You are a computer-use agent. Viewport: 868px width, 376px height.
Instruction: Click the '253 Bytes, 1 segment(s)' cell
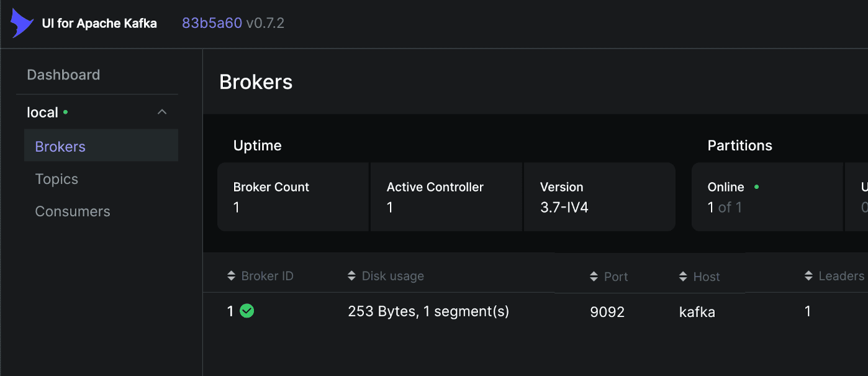coord(428,311)
